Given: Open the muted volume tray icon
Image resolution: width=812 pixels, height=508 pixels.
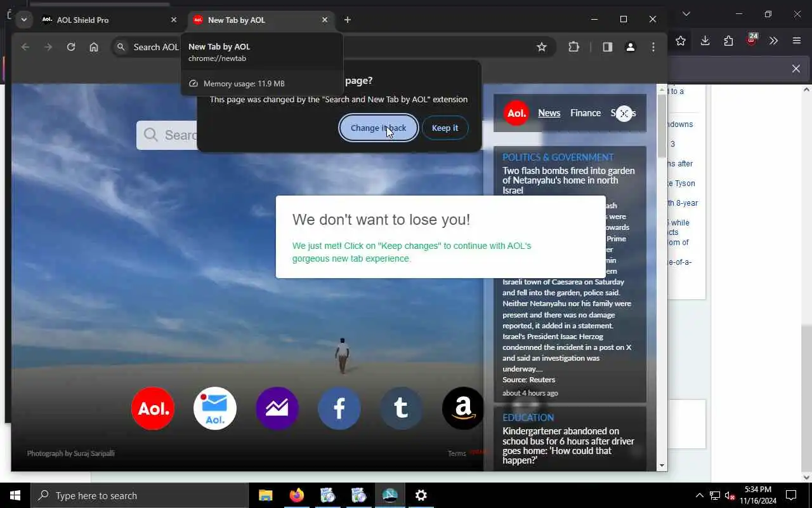Looking at the screenshot, I should coord(730,495).
